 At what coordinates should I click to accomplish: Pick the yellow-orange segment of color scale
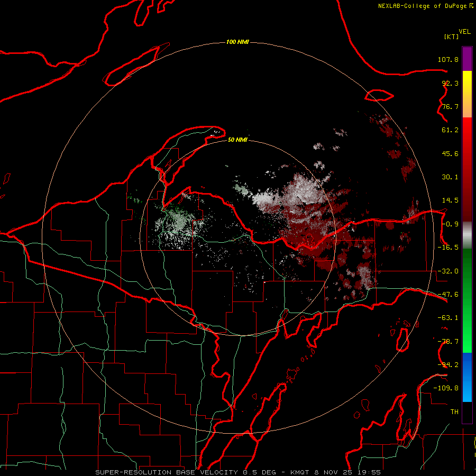click(x=467, y=94)
